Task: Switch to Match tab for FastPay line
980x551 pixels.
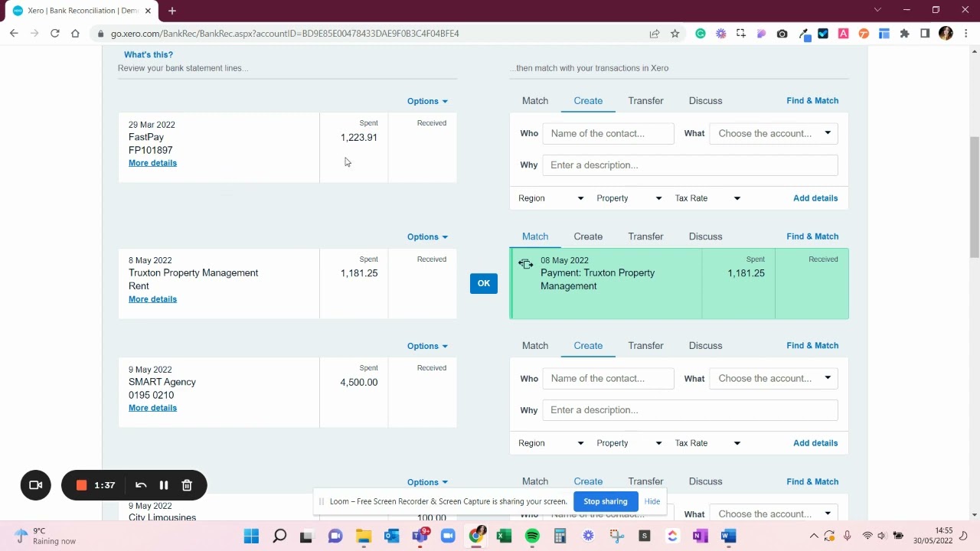Action: point(535,101)
